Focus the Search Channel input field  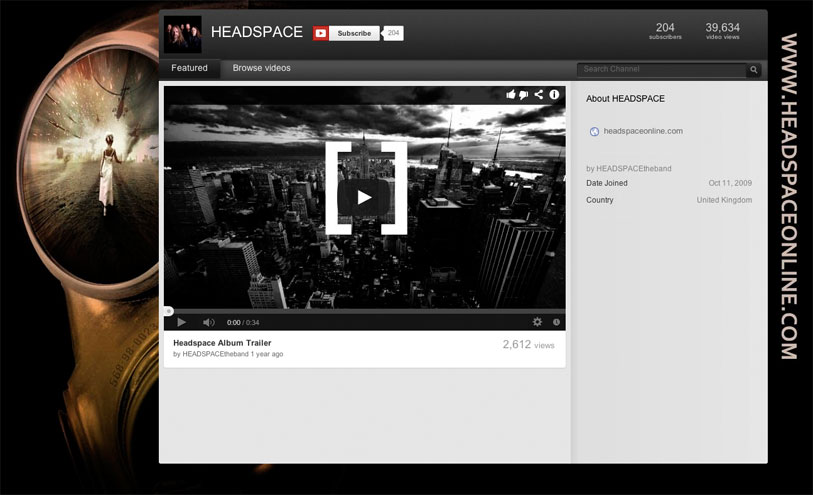coord(662,70)
